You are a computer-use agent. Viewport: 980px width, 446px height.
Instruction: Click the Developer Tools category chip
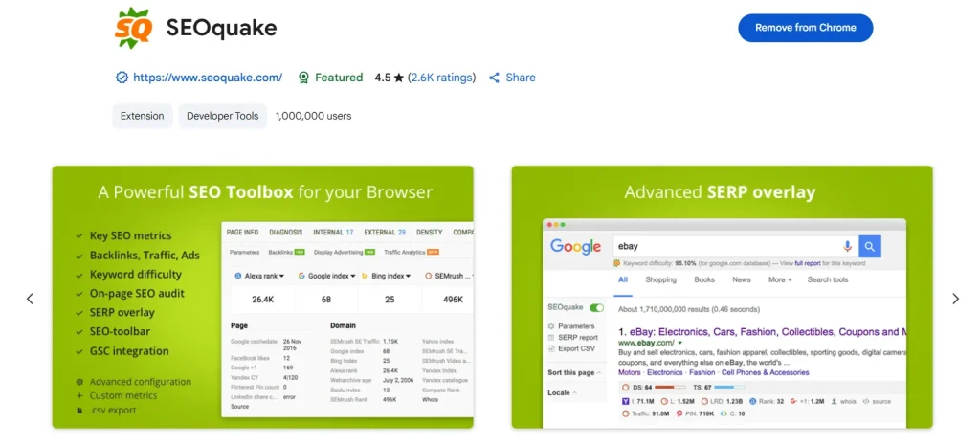[222, 116]
